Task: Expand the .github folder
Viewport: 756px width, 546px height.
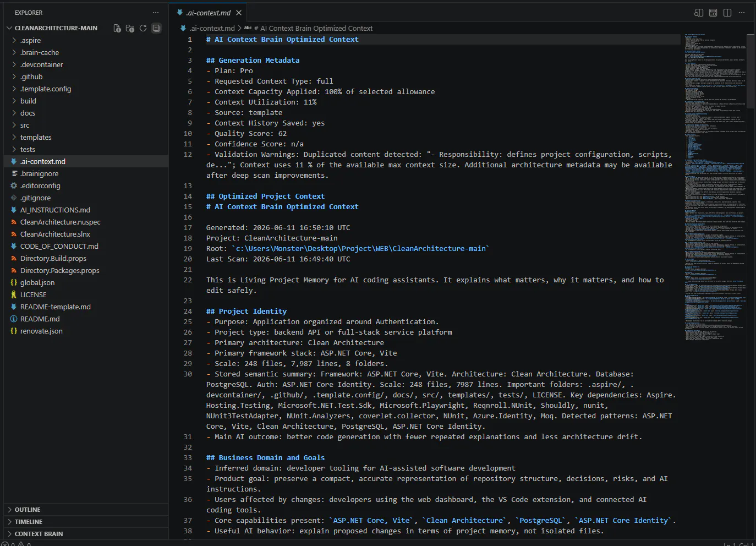Action: (x=14, y=77)
